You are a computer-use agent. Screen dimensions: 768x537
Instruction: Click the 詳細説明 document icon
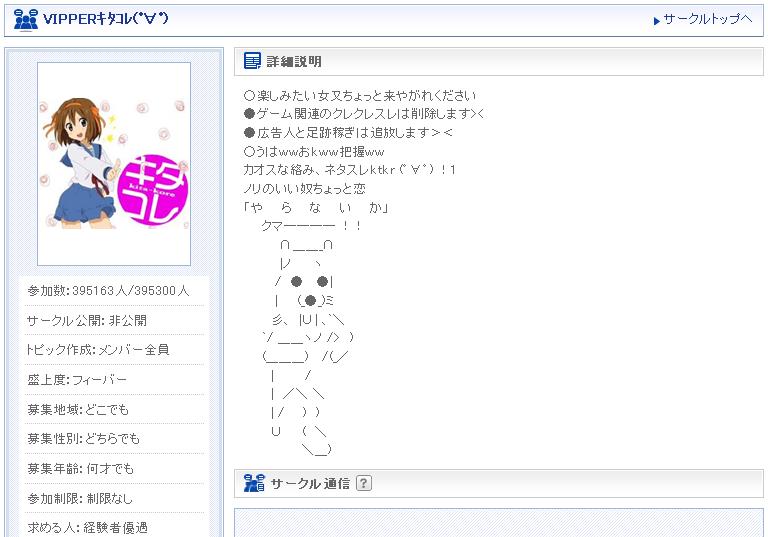[x=252, y=61]
